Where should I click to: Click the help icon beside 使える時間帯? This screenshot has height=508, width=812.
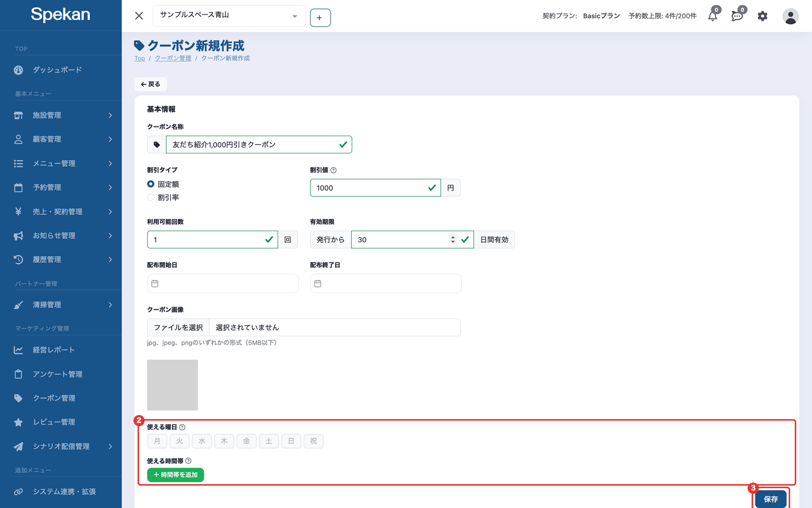[188, 461]
